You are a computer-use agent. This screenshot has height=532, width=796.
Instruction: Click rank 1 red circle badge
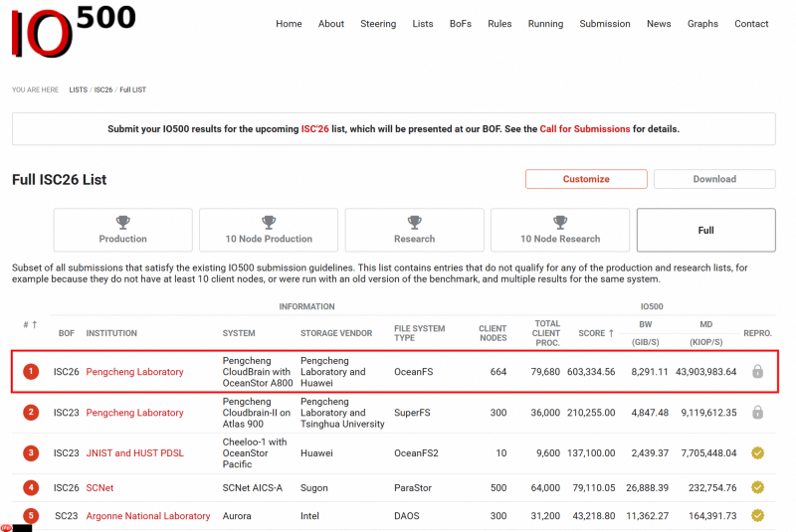click(31, 372)
